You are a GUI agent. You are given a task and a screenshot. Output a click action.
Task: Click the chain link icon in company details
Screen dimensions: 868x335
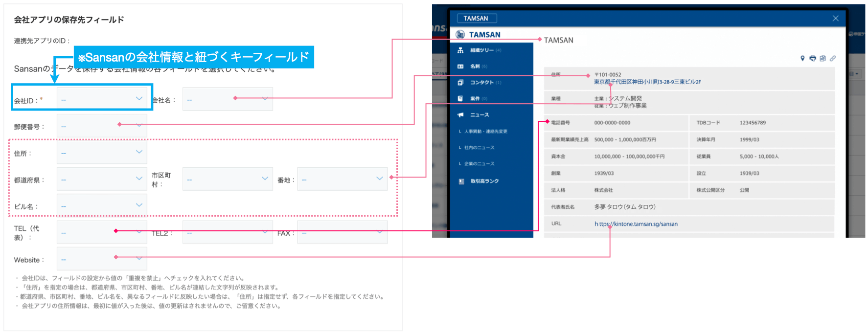[x=833, y=58]
